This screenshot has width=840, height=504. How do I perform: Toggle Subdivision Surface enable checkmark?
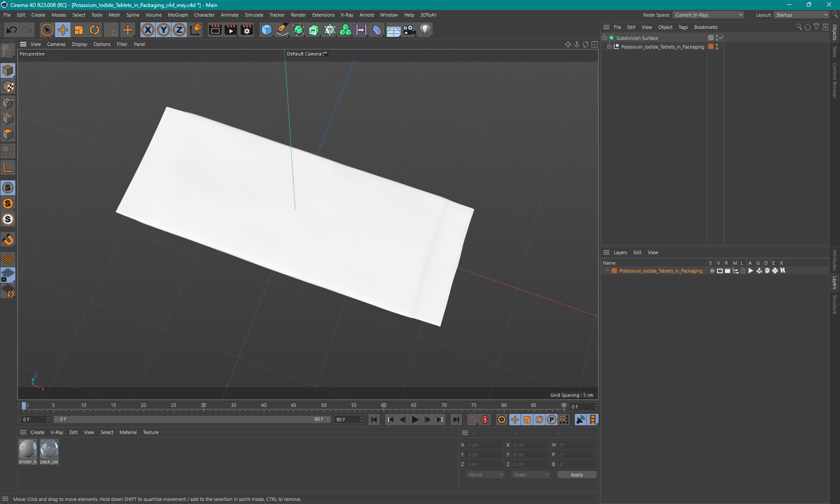click(721, 38)
